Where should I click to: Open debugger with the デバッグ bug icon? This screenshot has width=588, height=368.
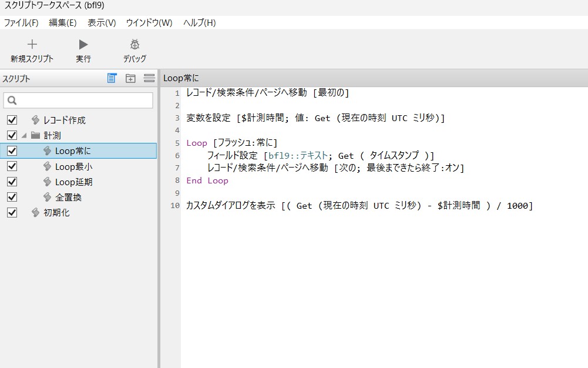[x=135, y=44]
